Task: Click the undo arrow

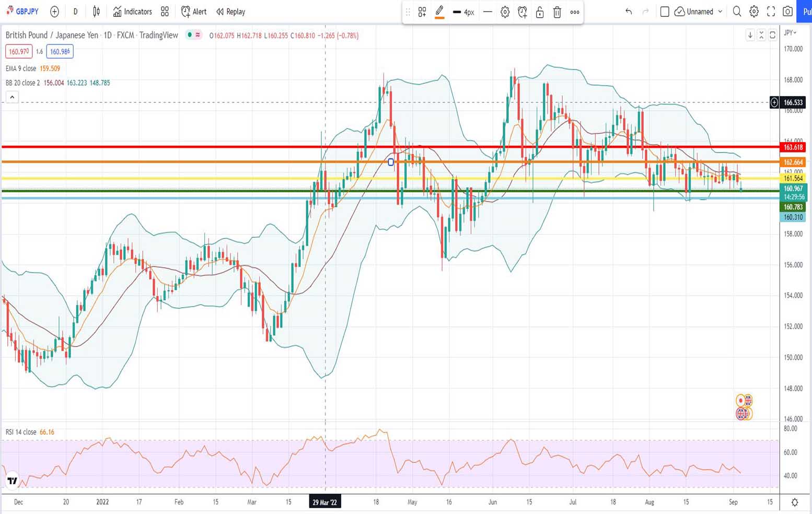Action: pyautogui.click(x=629, y=11)
